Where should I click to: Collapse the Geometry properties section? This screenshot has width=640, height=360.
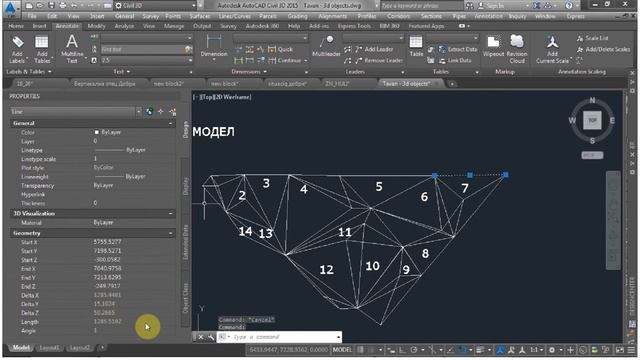tap(171, 233)
